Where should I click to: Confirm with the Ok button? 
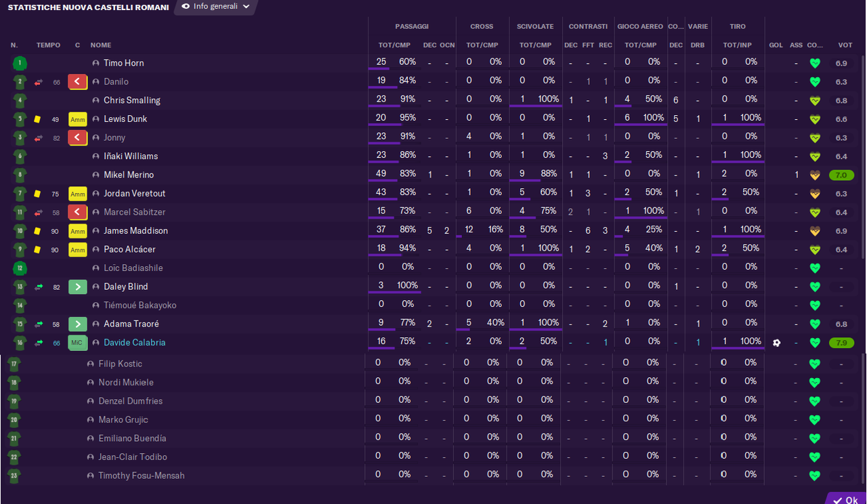[846, 500]
